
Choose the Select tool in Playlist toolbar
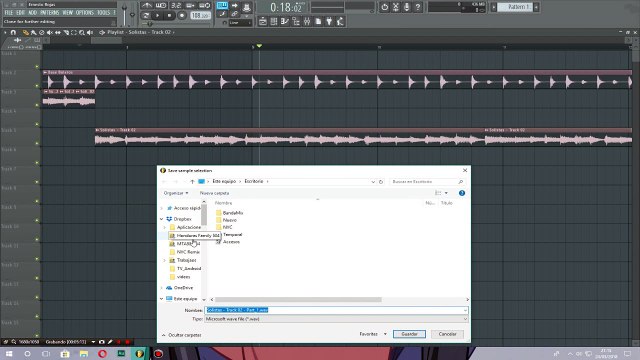point(74,32)
